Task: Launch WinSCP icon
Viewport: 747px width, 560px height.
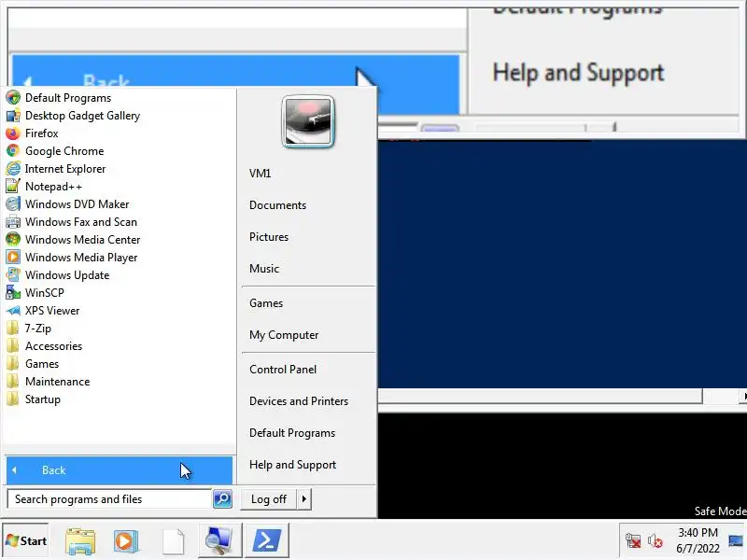Action: [x=13, y=293]
